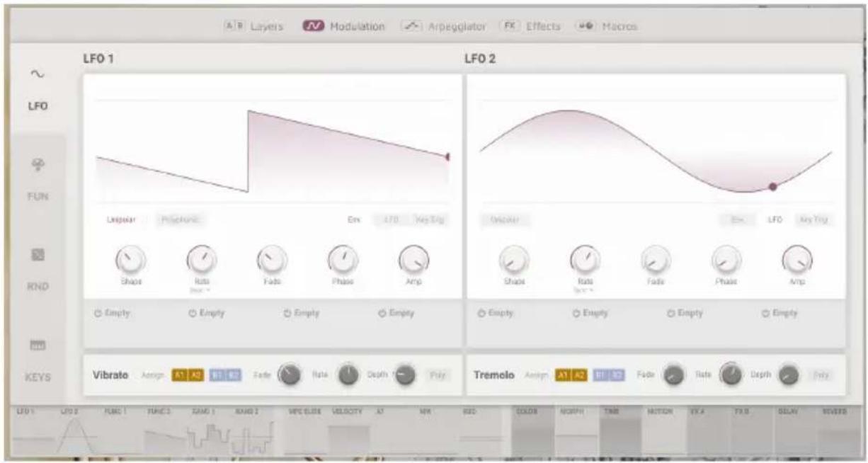Select the KEYS keyboard sidebar icon
The height and width of the screenshot is (463, 868).
point(37,360)
